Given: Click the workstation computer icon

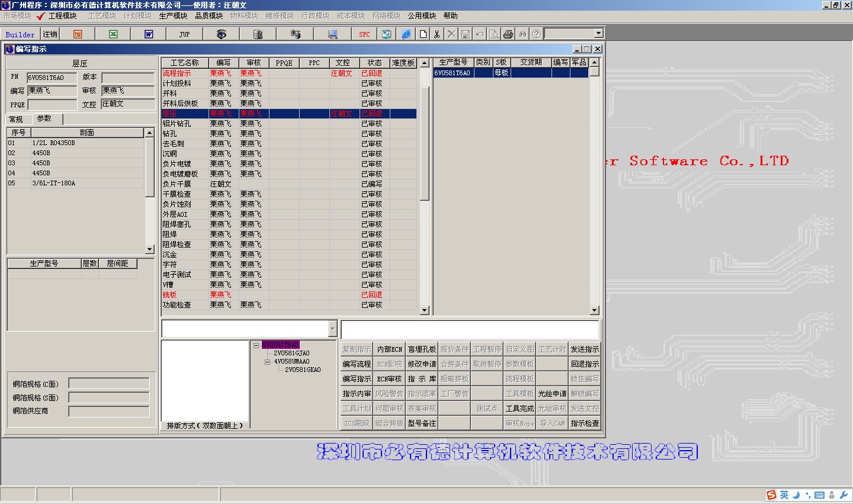Looking at the screenshot, I should pyautogui.click(x=333, y=34).
